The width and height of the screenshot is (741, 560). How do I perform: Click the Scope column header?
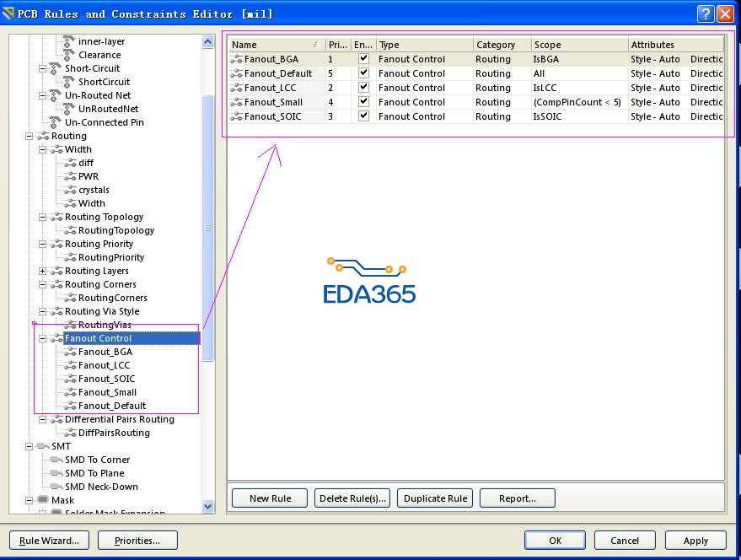(x=580, y=45)
